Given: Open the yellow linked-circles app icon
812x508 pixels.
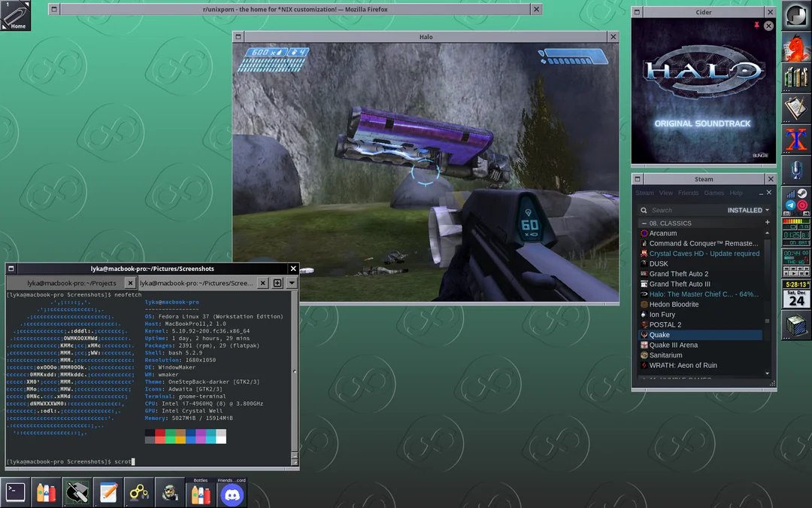Looking at the screenshot, I should (x=139, y=492).
